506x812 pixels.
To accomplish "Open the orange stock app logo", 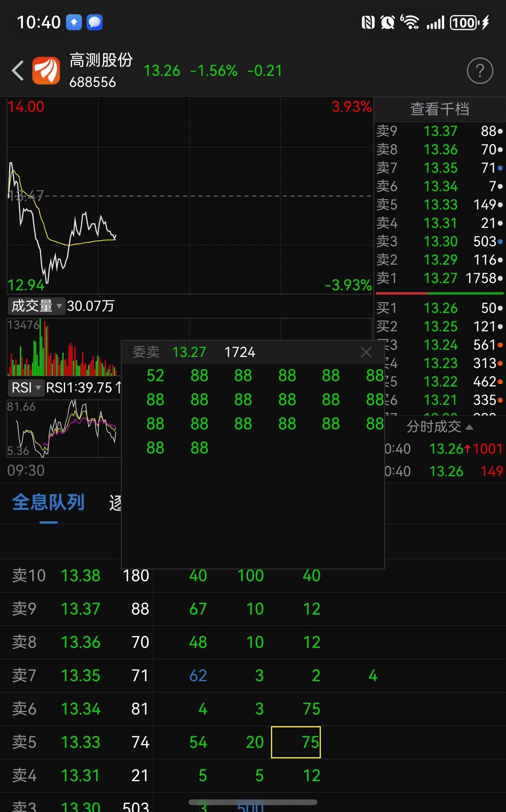I will click(46, 70).
